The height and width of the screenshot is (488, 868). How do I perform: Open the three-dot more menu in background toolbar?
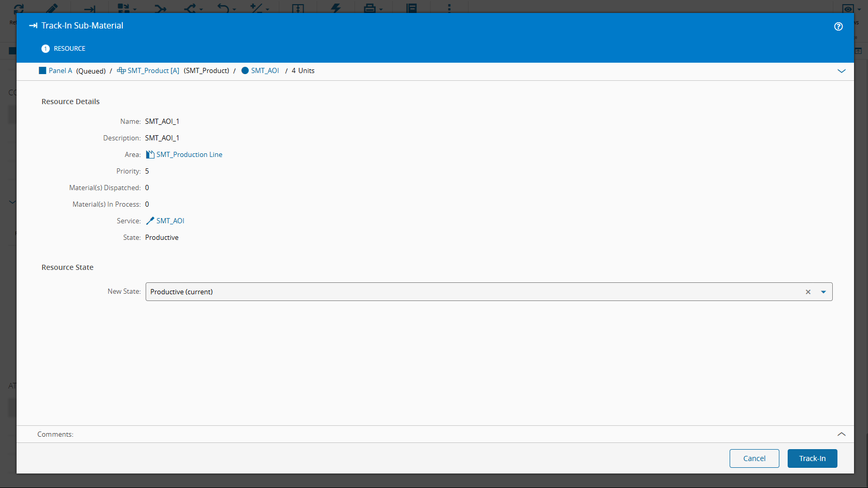[449, 8]
